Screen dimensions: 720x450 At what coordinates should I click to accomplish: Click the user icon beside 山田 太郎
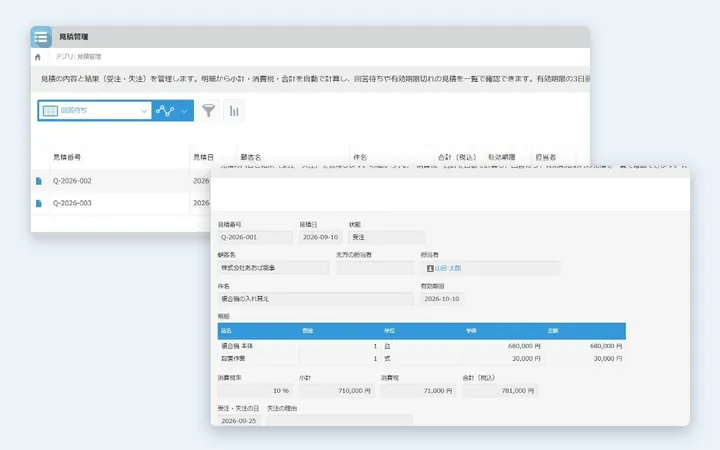[430, 268]
